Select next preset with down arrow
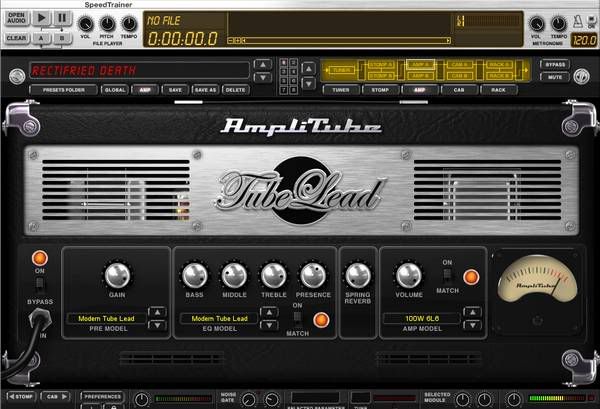This screenshot has height=409, width=600. (x=263, y=77)
